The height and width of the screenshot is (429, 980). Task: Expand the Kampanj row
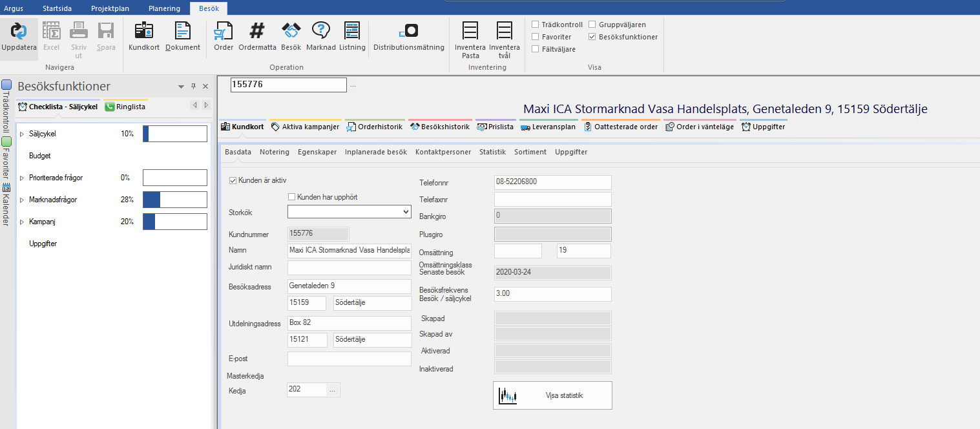(22, 222)
